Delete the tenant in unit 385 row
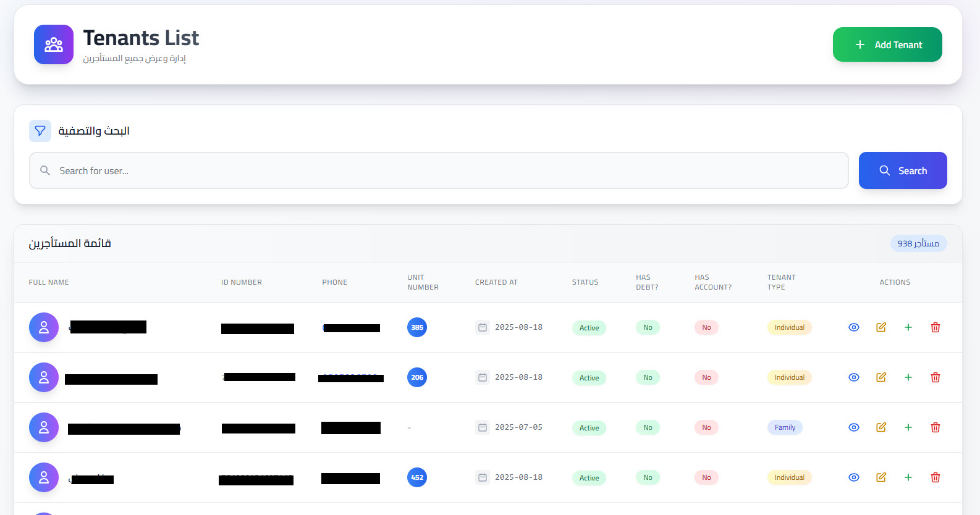This screenshot has width=980, height=515. pyautogui.click(x=936, y=327)
